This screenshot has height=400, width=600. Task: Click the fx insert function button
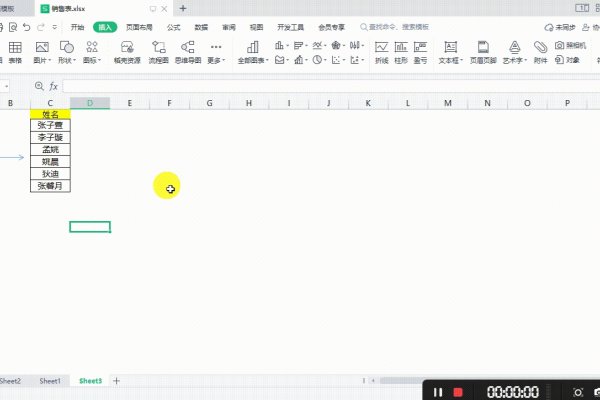[53, 87]
